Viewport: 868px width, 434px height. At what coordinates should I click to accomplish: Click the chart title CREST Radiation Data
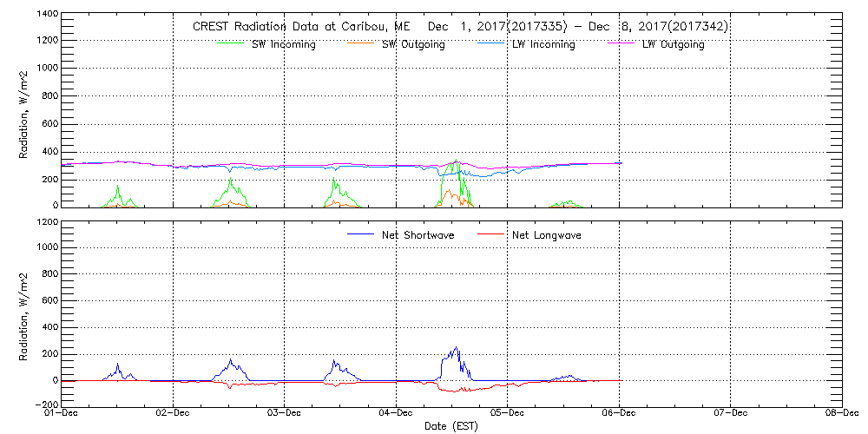[x=460, y=27]
